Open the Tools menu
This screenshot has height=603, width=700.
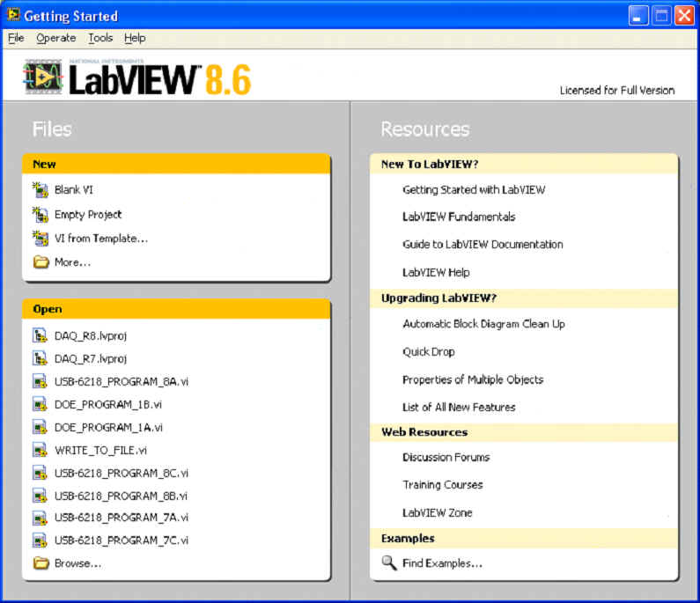[x=100, y=38]
